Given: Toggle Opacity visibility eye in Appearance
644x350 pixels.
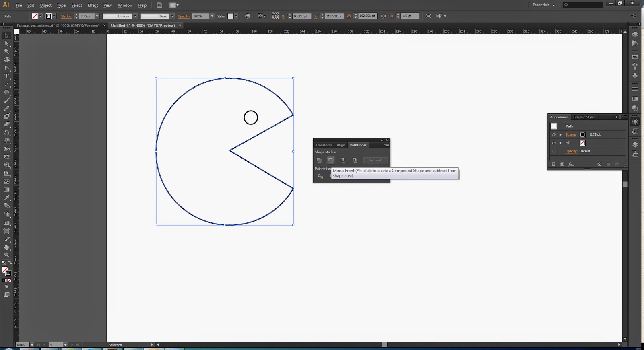Looking at the screenshot, I should [554, 151].
